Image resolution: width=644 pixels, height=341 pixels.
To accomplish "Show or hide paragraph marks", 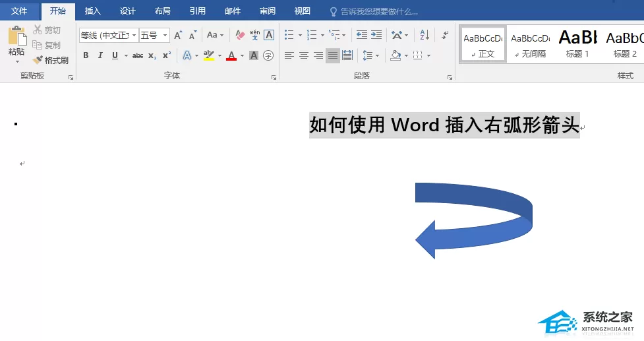I will click(x=445, y=35).
